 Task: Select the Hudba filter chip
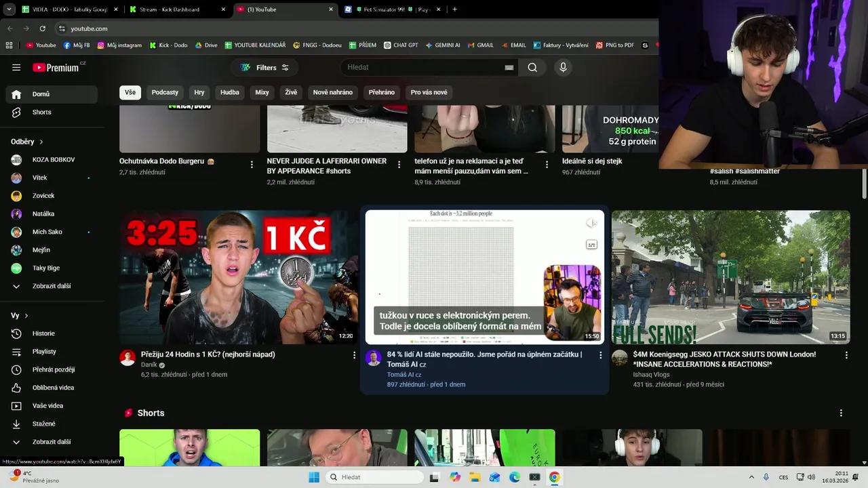click(x=230, y=92)
